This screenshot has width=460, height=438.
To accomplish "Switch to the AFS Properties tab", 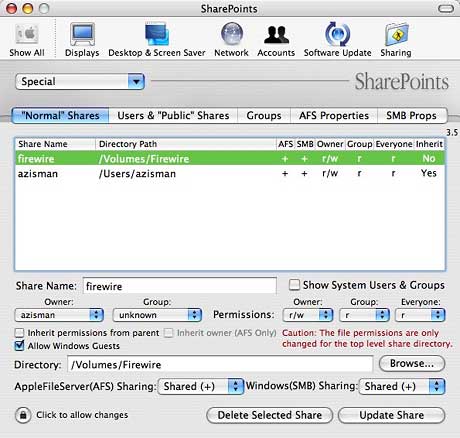I will coord(334,116).
